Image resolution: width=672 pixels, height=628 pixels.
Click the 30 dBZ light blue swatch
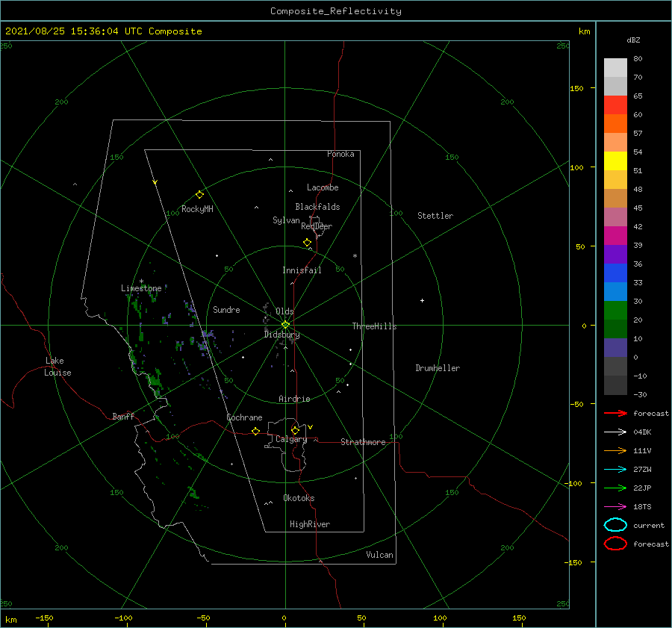[x=615, y=291]
